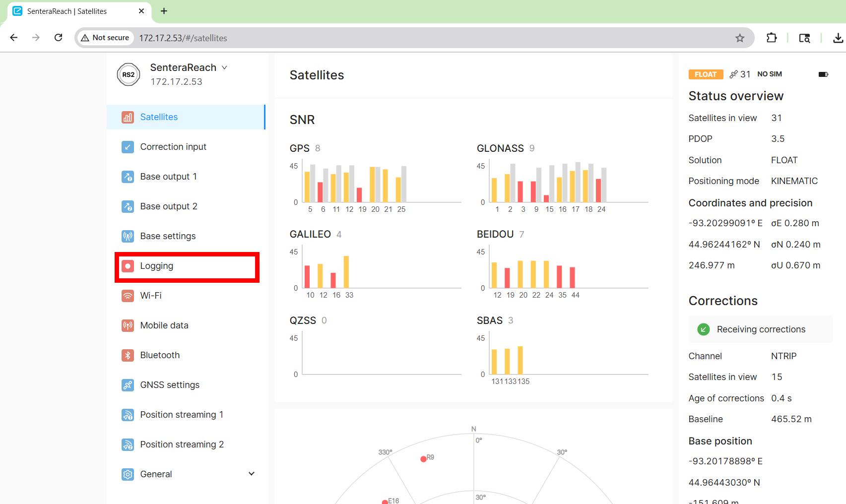Image resolution: width=846 pixels, height=504 pixels.
Task: Click the GNSS settings satellite icon
Action: coord(128,385)
